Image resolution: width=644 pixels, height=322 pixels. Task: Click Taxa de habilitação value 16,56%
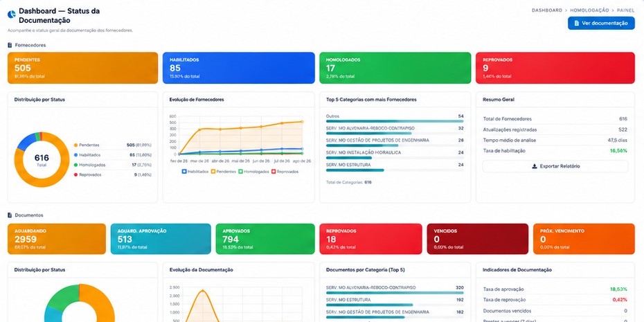coord(618,151)
